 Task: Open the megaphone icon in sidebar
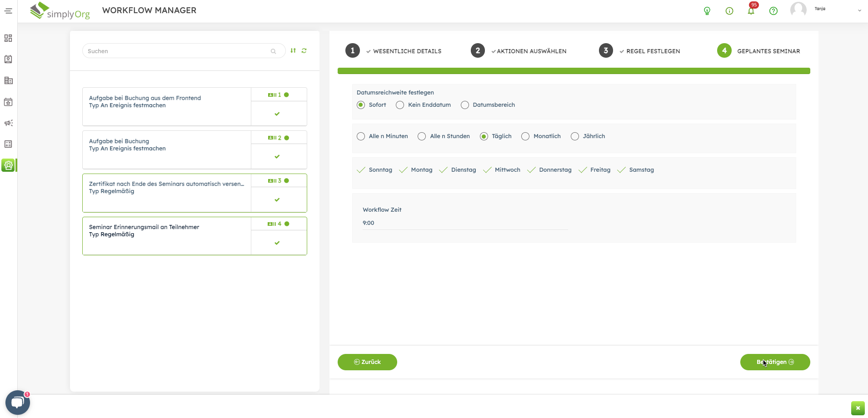pyautogui.click(x=8, y=123)
